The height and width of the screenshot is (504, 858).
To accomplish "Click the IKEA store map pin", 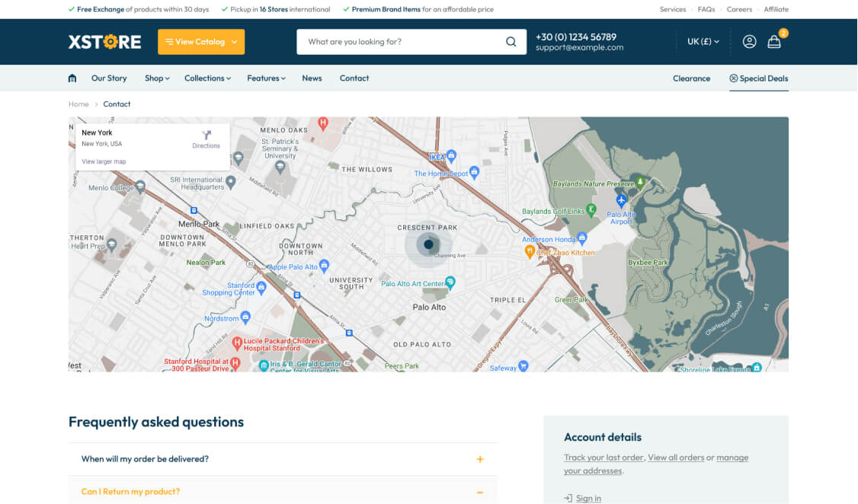I will tap(451, 156).
